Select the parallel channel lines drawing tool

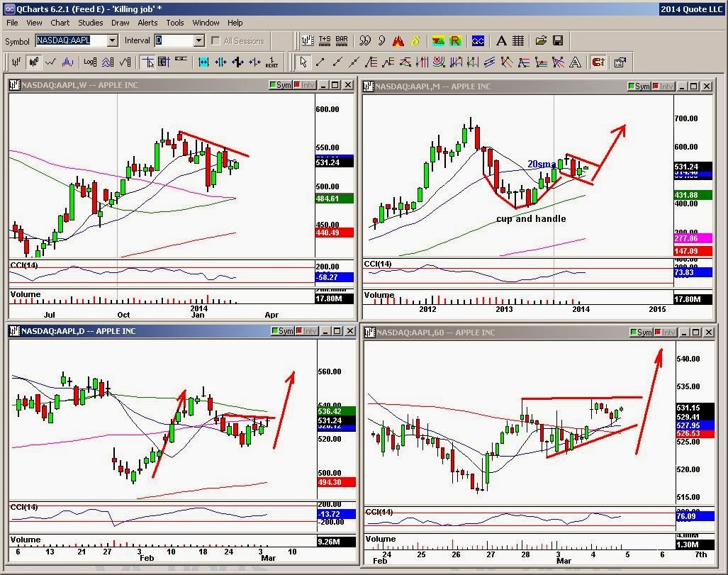click(x=490, y=62)
